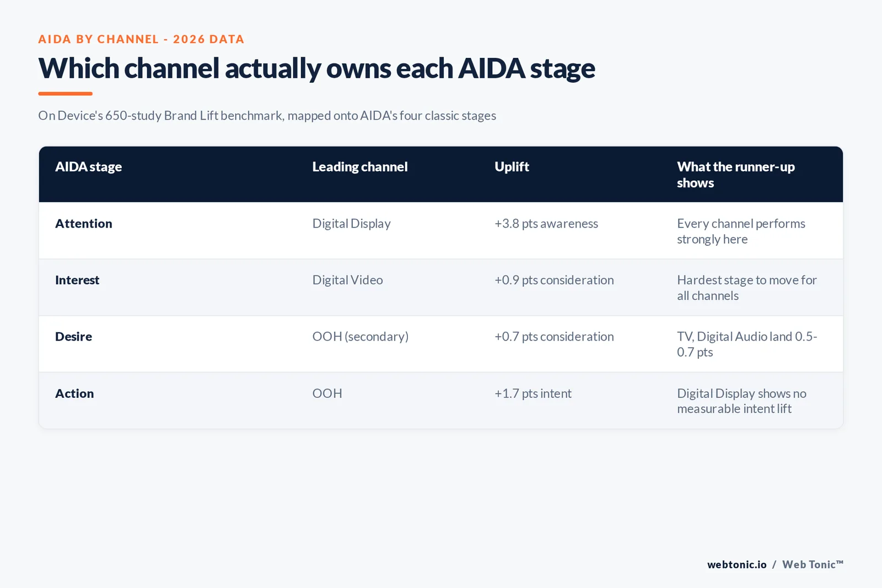Click the 'What the runner-up shows' column header

[736, 175]
